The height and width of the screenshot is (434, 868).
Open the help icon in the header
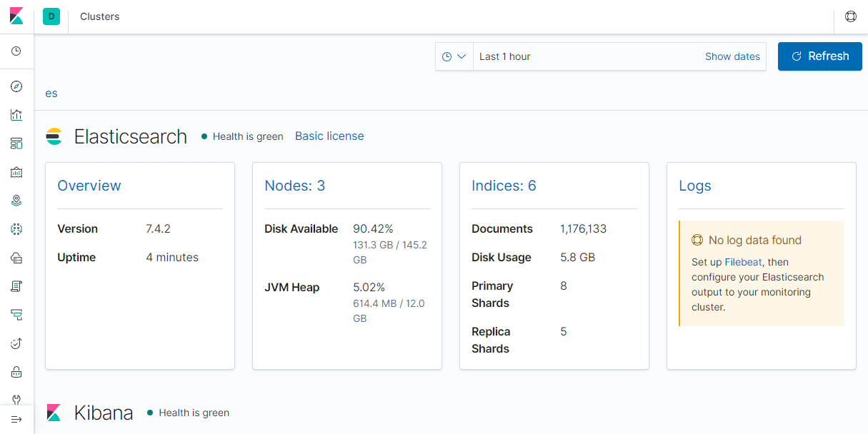850,16
